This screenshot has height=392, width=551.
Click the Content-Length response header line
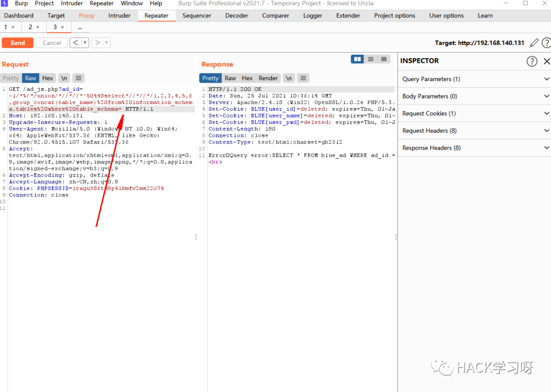[x=242, y=129]
